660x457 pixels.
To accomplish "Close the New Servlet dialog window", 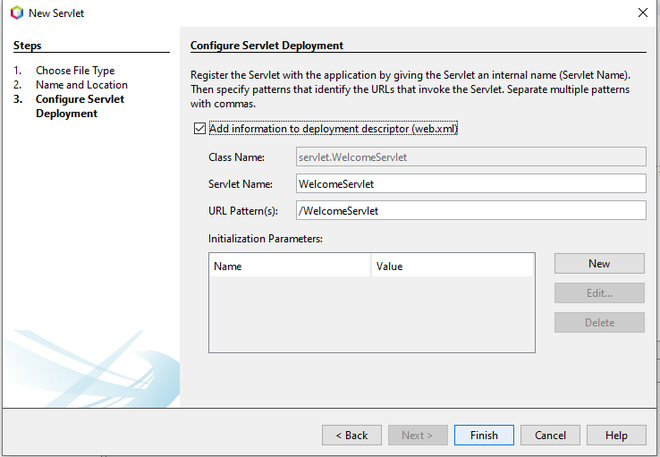I will (639, 12).
